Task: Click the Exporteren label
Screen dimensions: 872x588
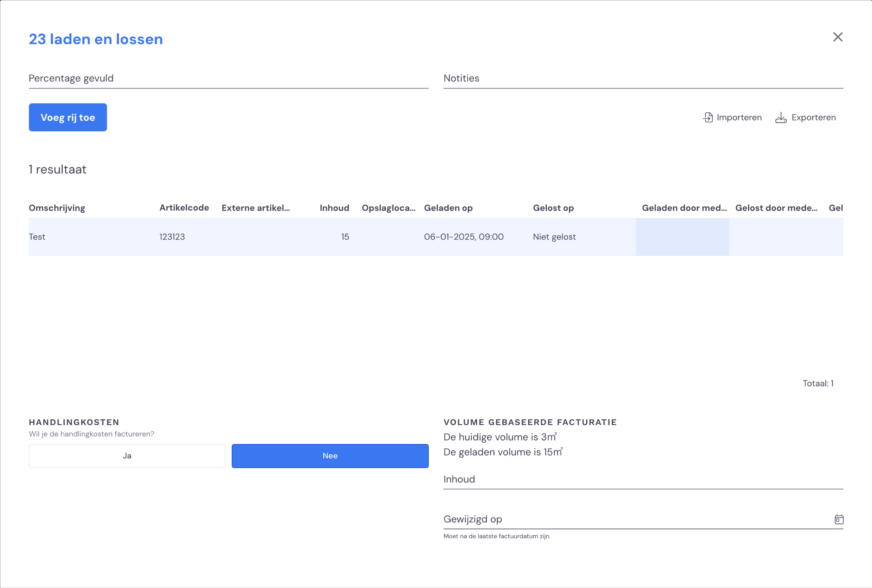Action: 814,117
